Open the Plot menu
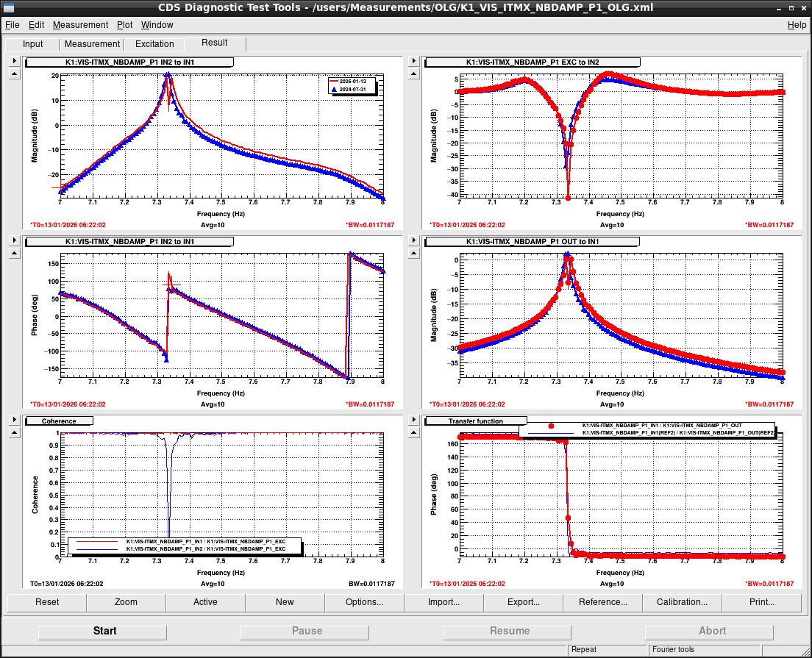The image size is (812, 658). point(124,25)
